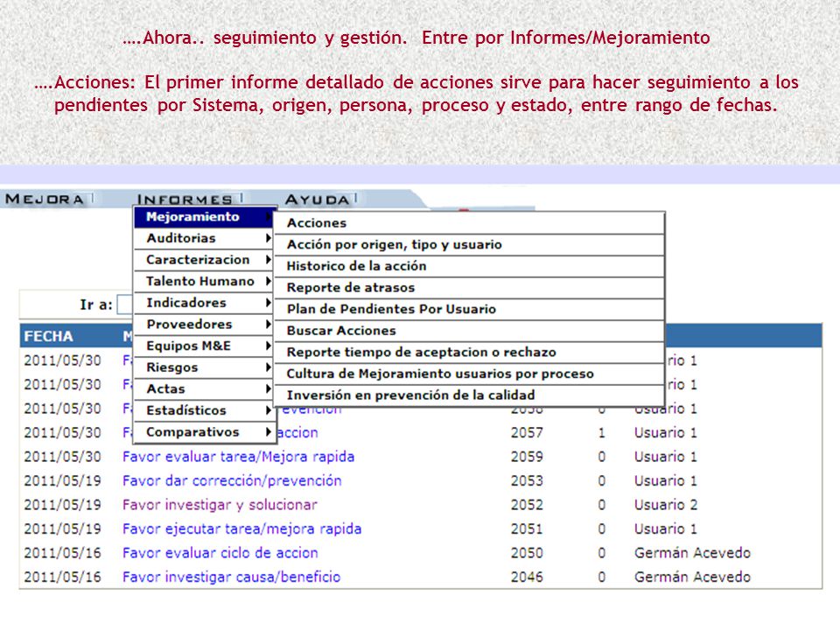Image resolution: width=840 pixels, height=630 pixels.
Task: Expand the Equipos M&E submenu
Action: [205, 346]
